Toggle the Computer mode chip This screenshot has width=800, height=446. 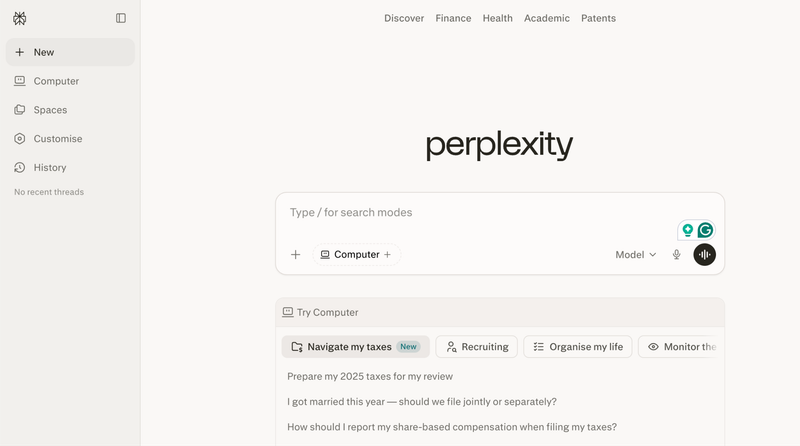coord(357,255)
